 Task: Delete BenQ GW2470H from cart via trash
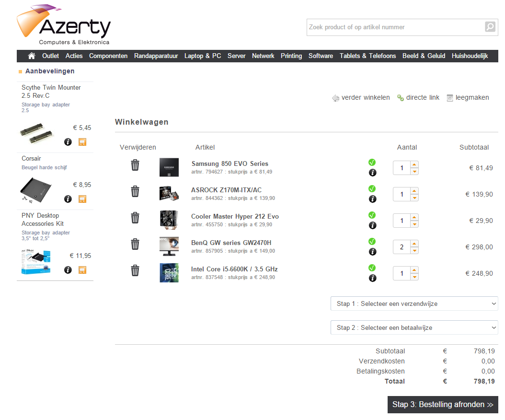click(x=135, y=244)
